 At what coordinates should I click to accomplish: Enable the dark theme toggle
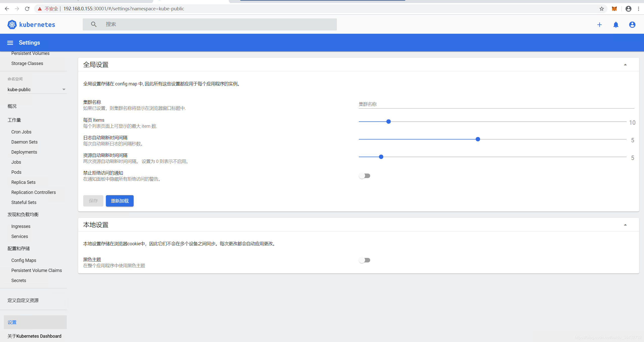click(x=364, y=260)
